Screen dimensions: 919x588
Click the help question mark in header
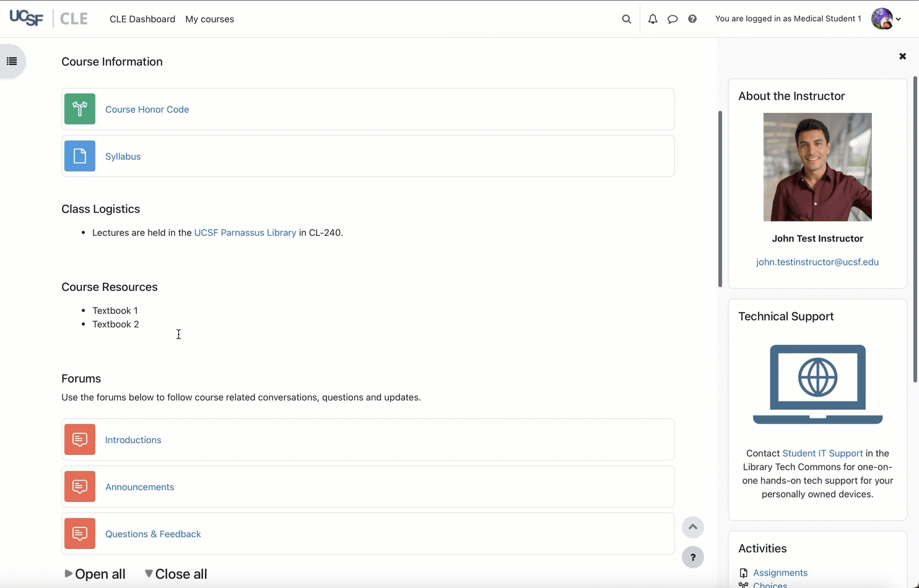tap(692, 19)
